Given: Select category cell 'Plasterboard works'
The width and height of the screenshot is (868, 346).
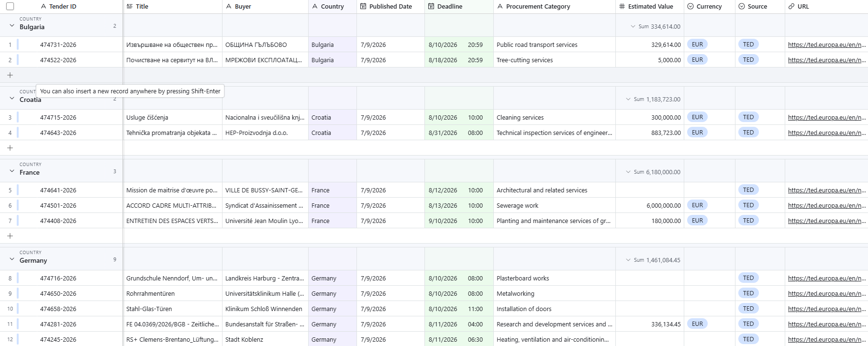Looking at the screenshot, I should click(x=555, y=278).
